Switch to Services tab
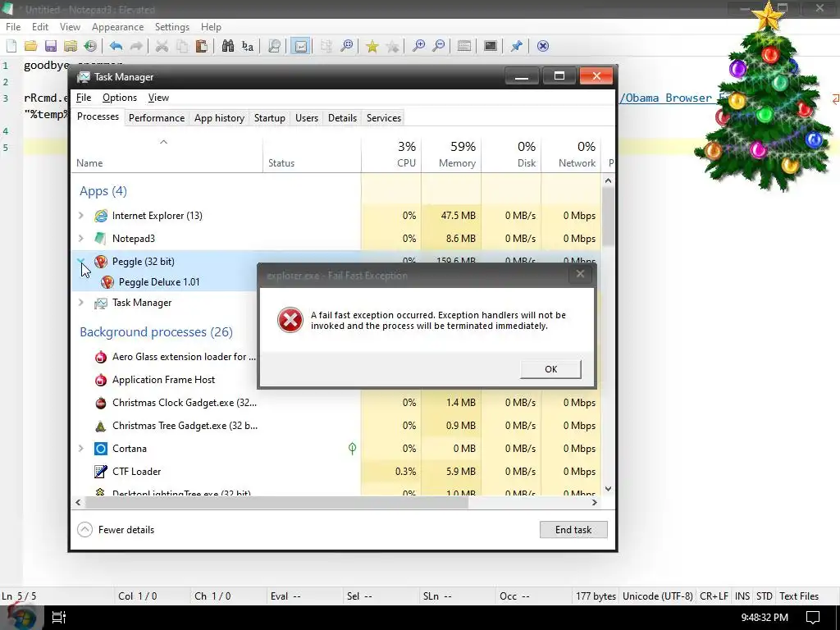This screenshot has height=630, width=840. pyautogui.click(x=384, y=118)
